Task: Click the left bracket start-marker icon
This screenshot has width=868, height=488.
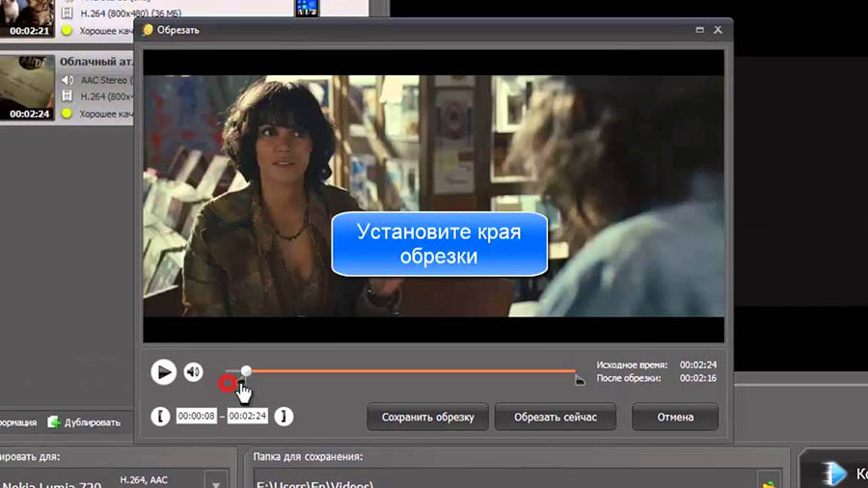Action: point(160,417)
